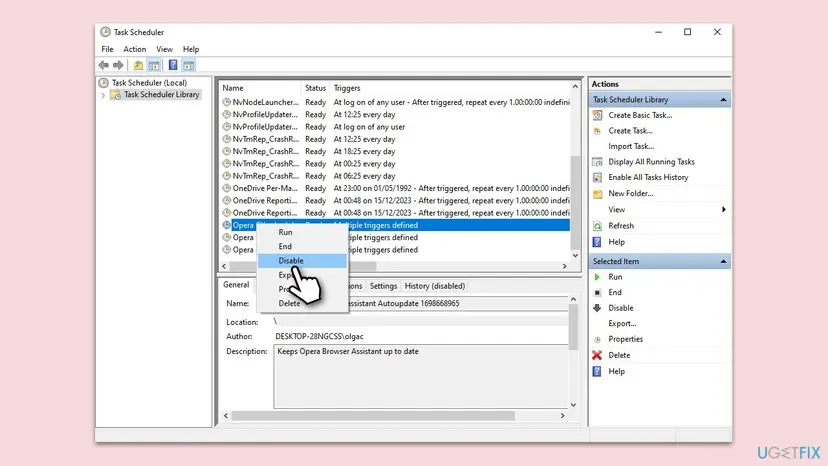The image size is (828, 466).
Task: Click inside the Description text box
Action: [x=420, y=376]
